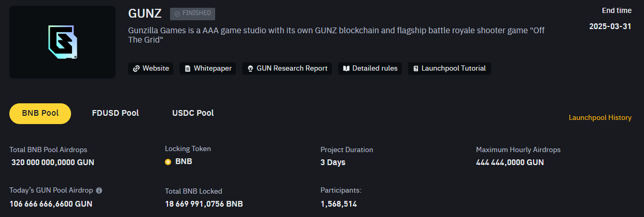Click the checkmark icon in the FINISHED badge

coord(177,14)
